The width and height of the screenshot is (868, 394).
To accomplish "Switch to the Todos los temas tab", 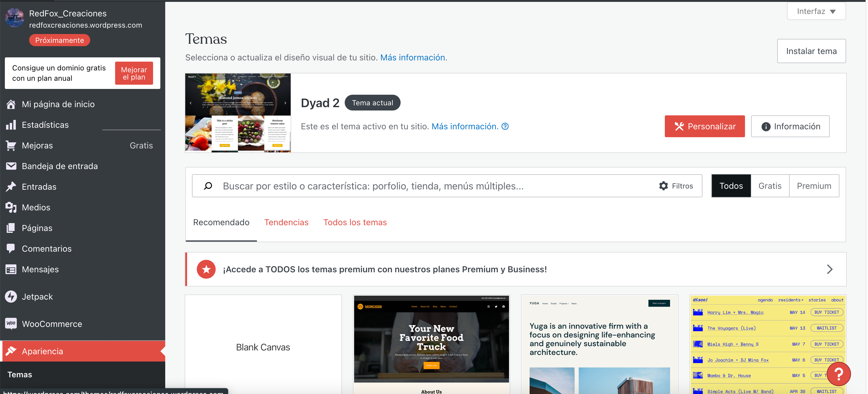I will [x=355, y=222].
